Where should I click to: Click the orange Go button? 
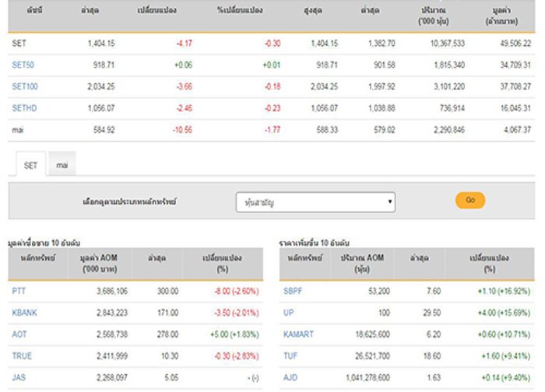[470, 200]
